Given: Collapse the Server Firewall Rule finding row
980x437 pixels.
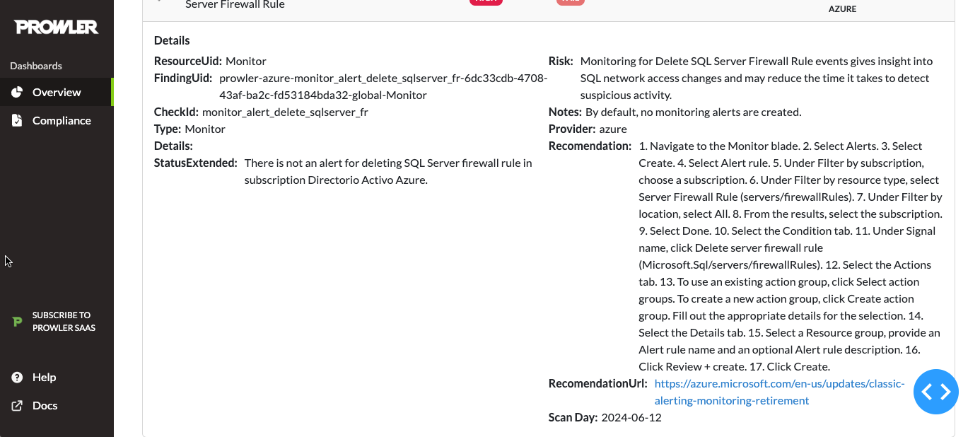Looking at the screenshot, I should coord(158,2).
